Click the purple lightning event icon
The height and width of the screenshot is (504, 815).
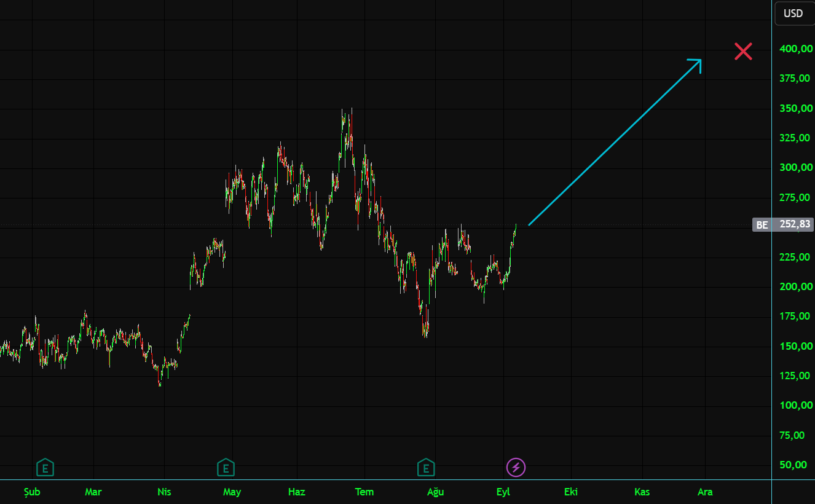(x=516, y=468)
